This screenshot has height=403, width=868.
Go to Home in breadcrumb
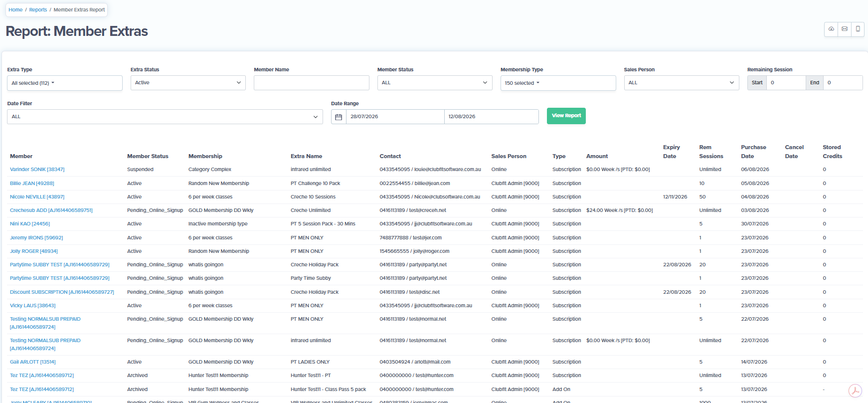click(x=15, y=10)
